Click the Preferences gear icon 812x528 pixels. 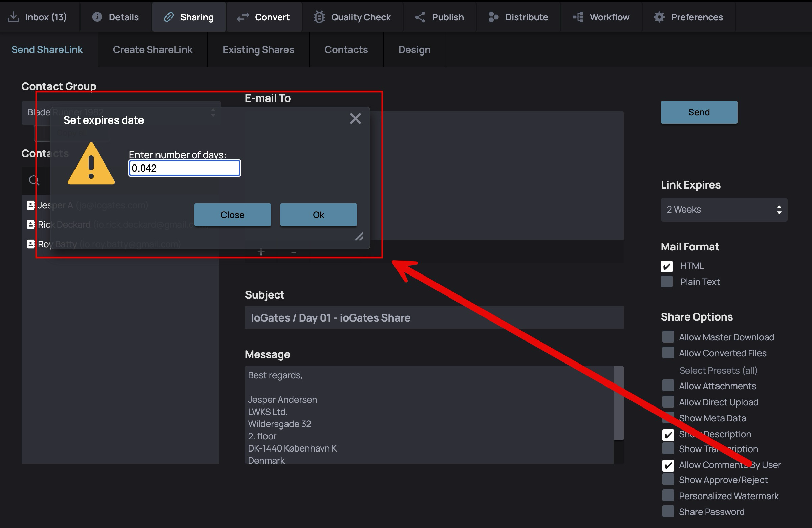(x=659, y=17)
